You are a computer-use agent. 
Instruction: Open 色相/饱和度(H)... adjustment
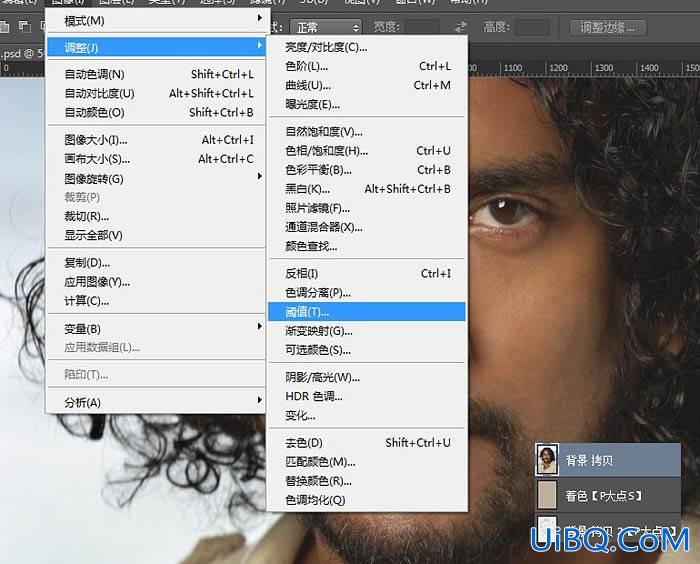point(367,151)
